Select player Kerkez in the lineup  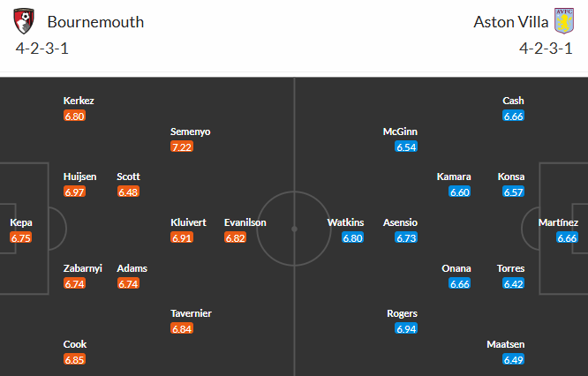coord(79,101)
